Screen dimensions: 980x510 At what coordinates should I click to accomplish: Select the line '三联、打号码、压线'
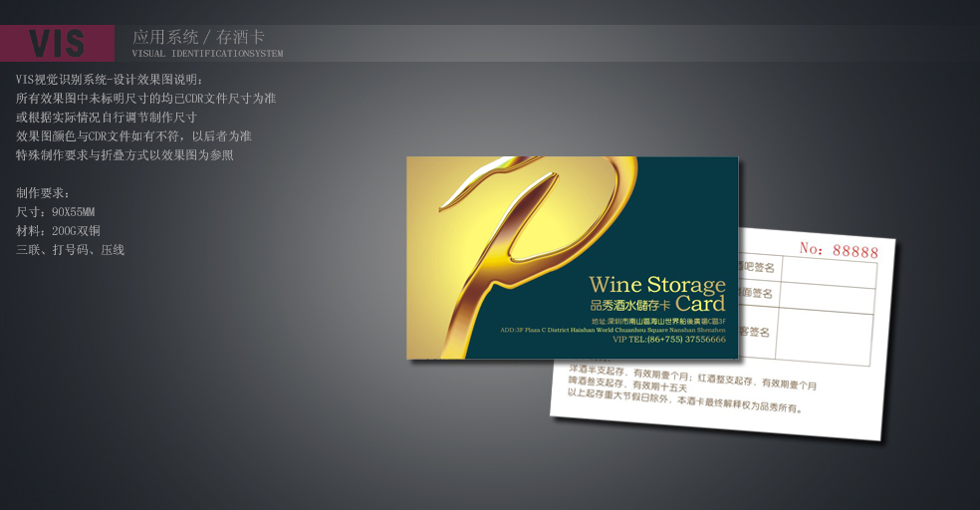70,250
